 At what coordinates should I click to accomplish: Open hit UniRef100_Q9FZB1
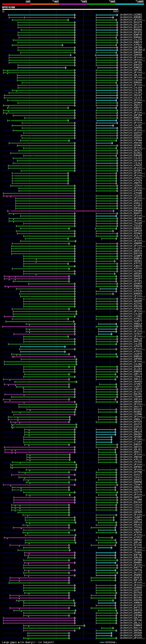[x=131, y=63]
